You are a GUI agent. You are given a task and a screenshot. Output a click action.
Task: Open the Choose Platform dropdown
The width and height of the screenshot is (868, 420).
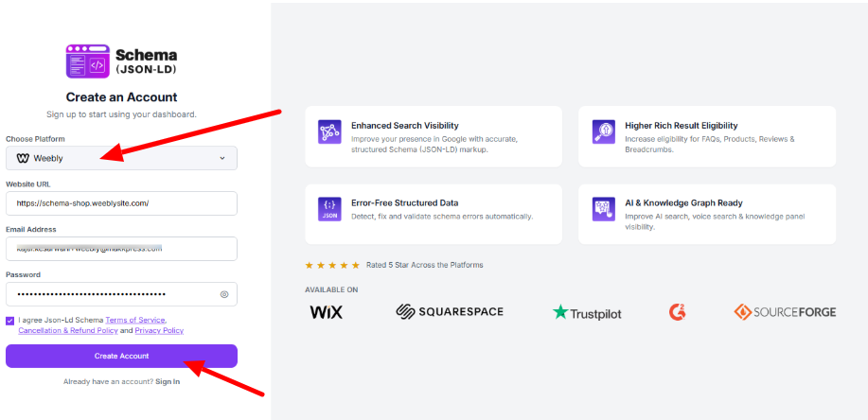(x=121, y=158)
